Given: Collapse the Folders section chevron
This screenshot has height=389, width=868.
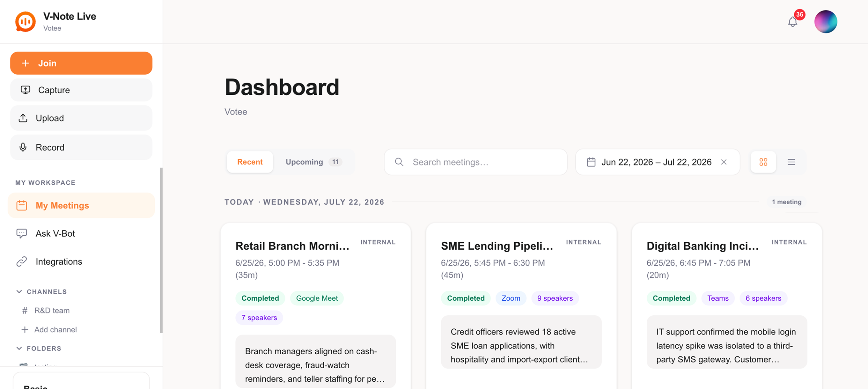Looking at the screenshot, I should (19, 348).
